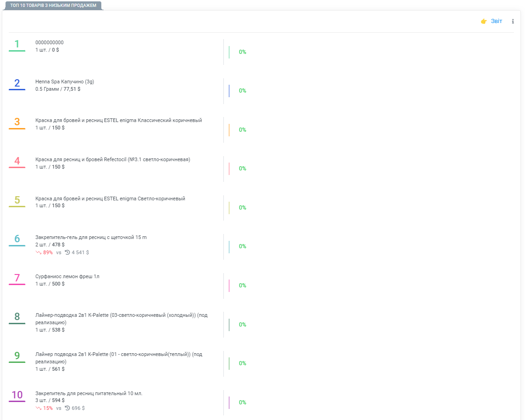
Task: Click the 1 шт. / 0 $ quantity line
Action: click(x=47, y=50)
